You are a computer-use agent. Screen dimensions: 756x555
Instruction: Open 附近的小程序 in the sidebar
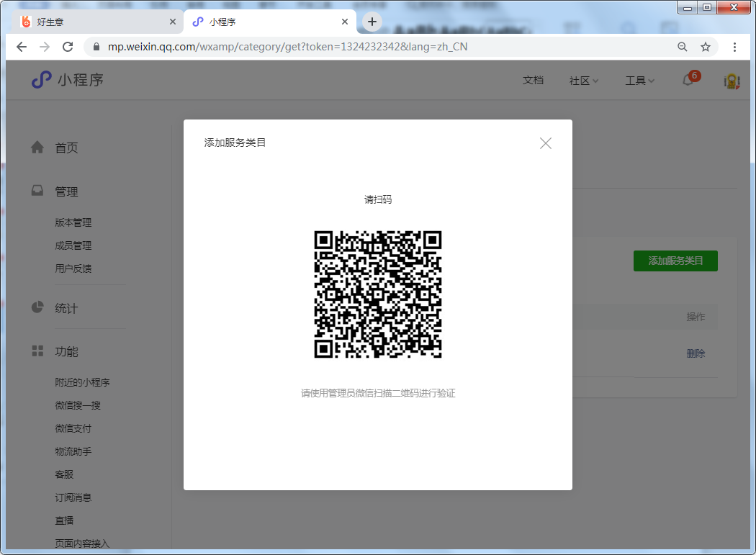coord(83,382)
